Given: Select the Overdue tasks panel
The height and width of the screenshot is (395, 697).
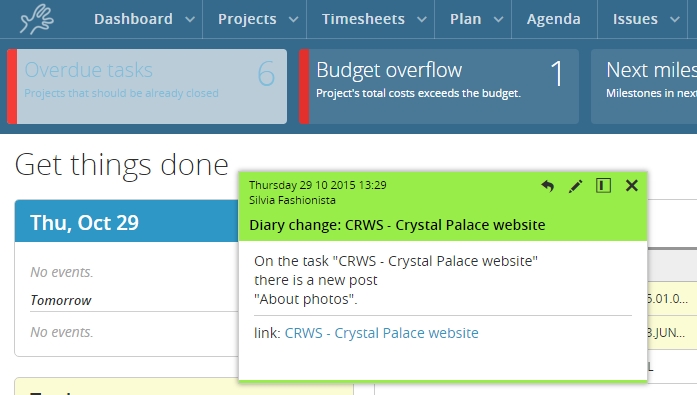Looking at the screenshot, I should click(x=147, y=86).
